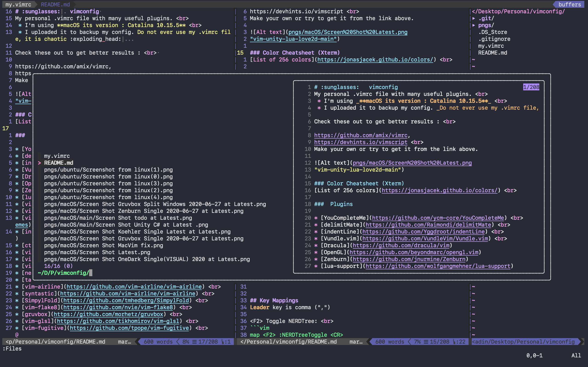
Task: Choose Screen Shot MacVim fix.png in fzf list
Action: point(103,245)
